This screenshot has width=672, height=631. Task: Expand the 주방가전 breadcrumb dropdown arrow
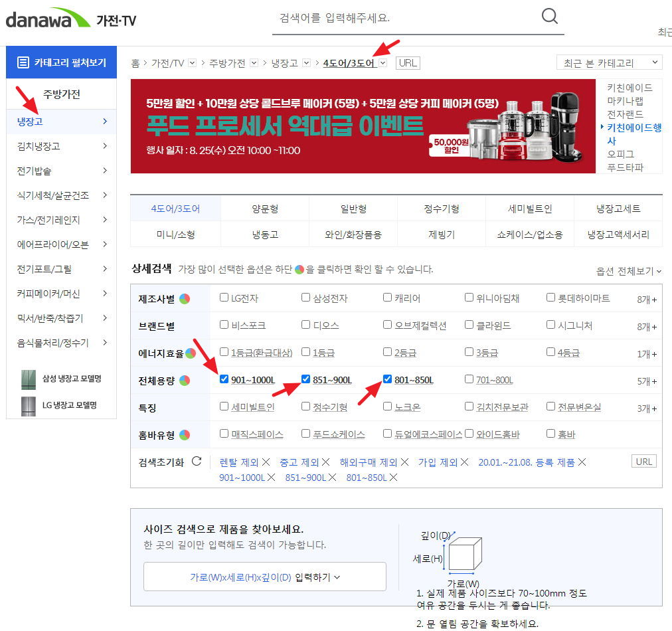pyautogui.click(x=254, y=63)
